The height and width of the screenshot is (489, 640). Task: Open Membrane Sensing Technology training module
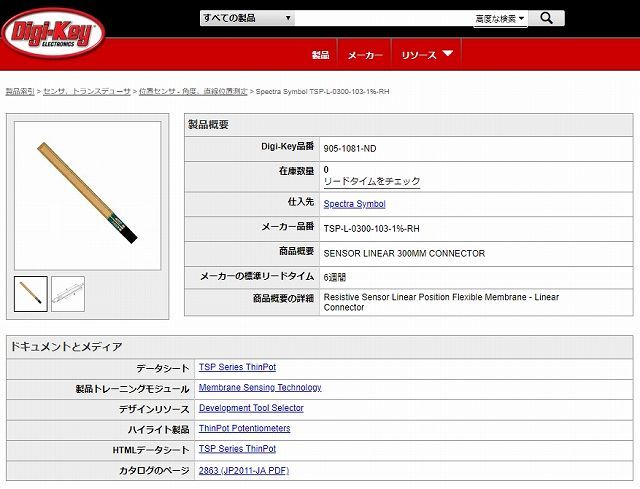coord(260,387)
